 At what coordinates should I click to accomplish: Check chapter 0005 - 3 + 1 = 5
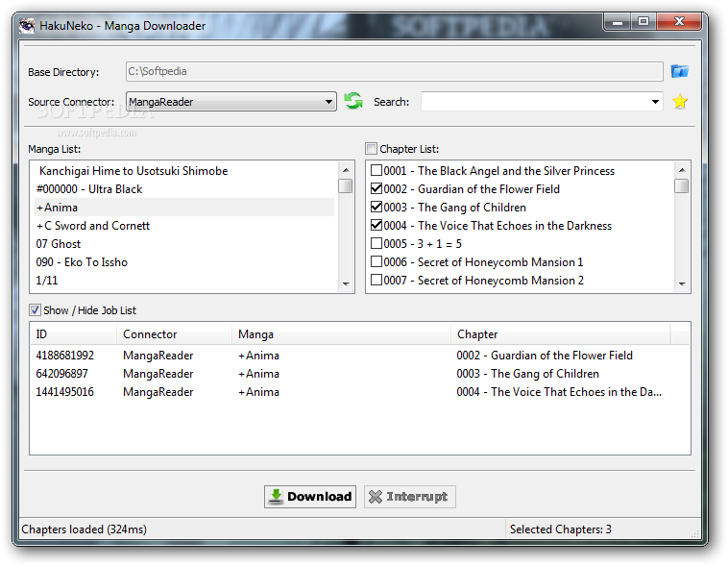376,243
